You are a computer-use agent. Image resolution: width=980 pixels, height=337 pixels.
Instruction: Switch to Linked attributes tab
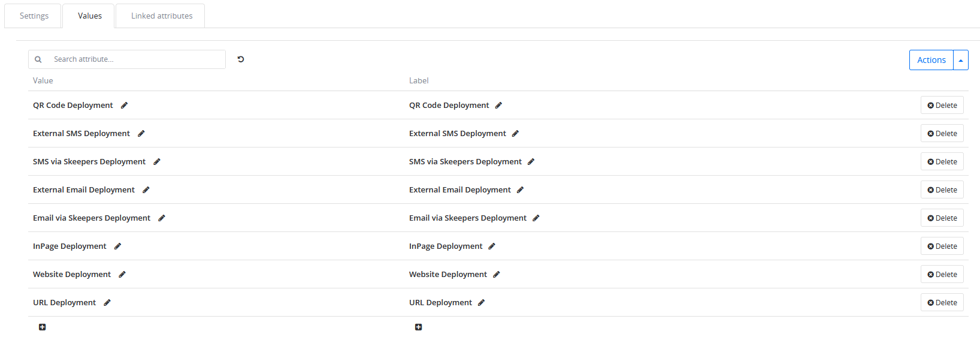pos(162,16)
